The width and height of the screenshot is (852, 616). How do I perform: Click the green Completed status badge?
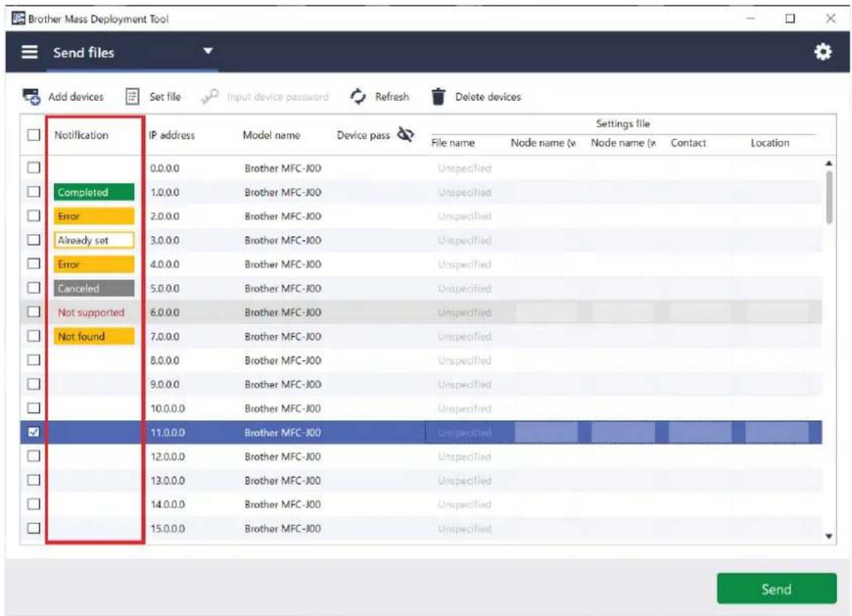pos(94,192)
